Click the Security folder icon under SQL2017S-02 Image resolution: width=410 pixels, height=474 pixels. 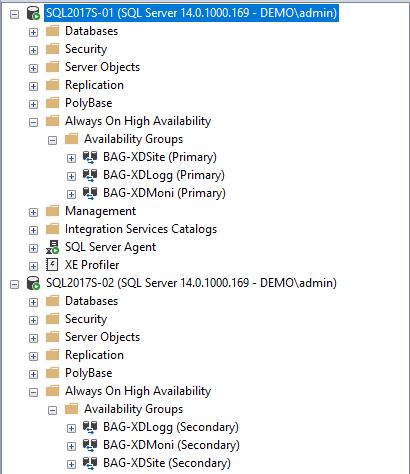[x=52, y=319]
